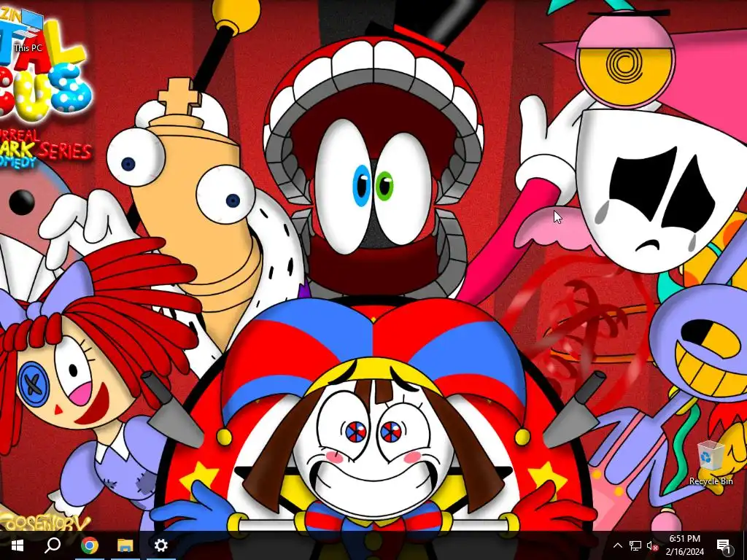Launch Google Chrome from the taskbar
Screen dimensions: 747x560
[89, 545]
